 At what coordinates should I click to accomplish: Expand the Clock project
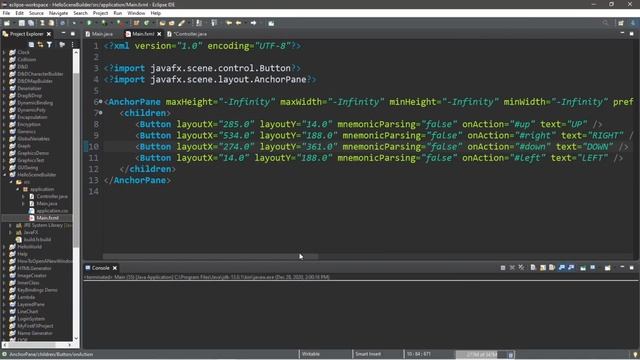4,52
